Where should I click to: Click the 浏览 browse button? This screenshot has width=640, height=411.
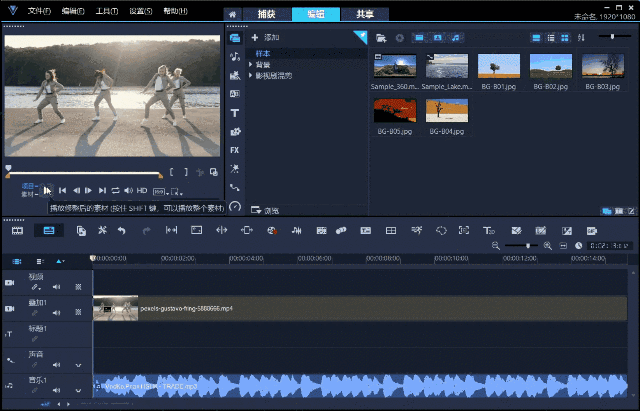point(265,211)
